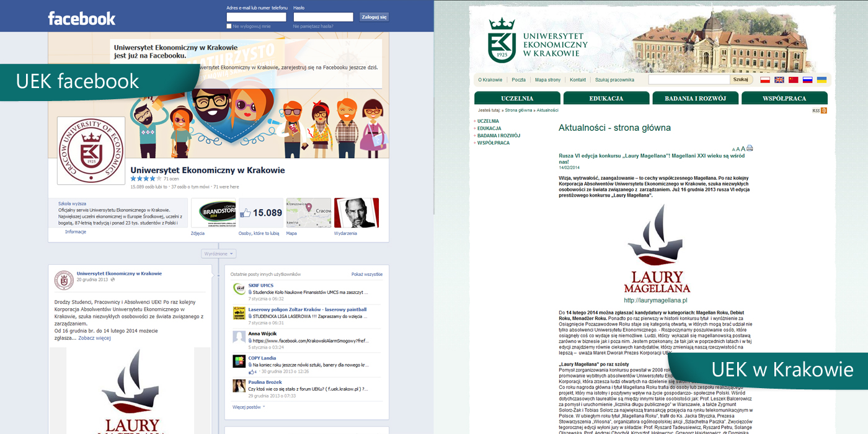Click 'Poczta' in the top menu

pos(518,80)
